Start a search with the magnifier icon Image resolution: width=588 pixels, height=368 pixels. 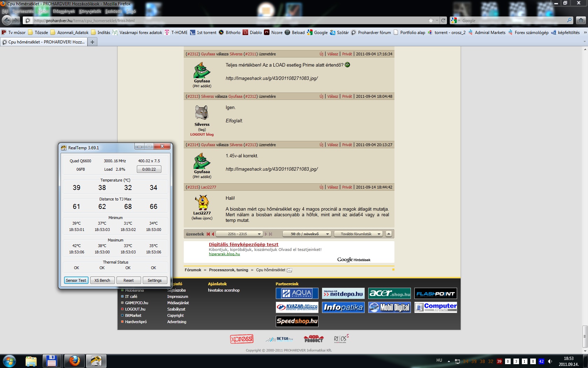coord(569,20)
